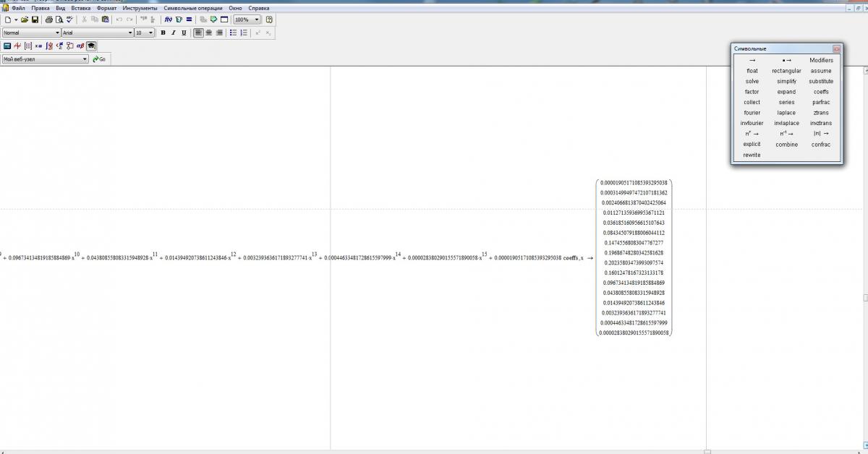Open the Evaluation toolbar (x=)
The height and width of the screenshot is (454, 868).
[38, 46]
